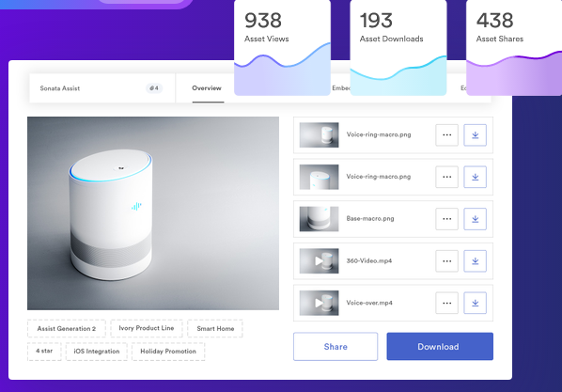562x392 pixels.
Task: Click the download icon for 360-Video.mp4
Action: coord(475,260)
